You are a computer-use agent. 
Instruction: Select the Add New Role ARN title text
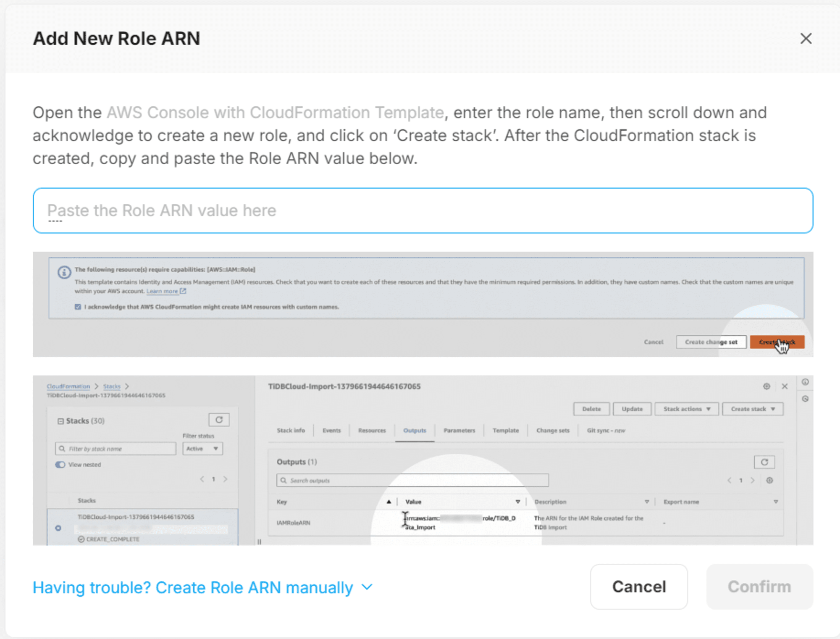pyautogui.click(x=116, y=39)
